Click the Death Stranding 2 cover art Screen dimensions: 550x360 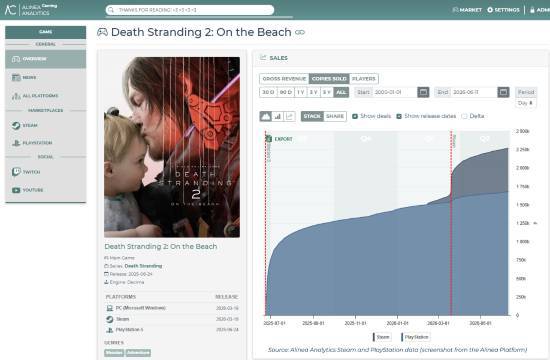point(172,147)
